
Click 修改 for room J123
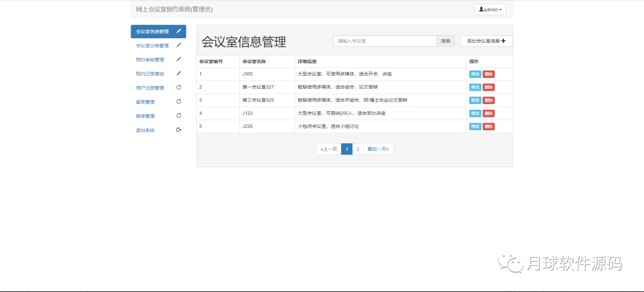point(475,113)
